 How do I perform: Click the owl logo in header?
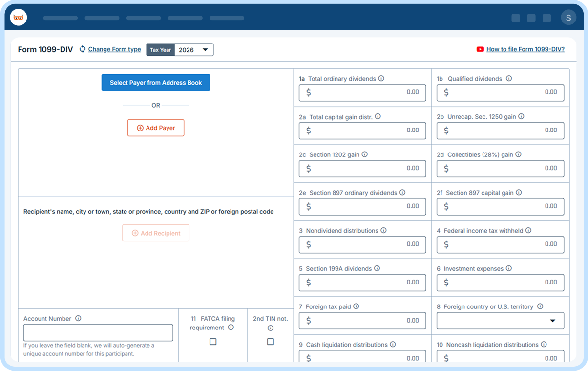[x=19, y=18]
